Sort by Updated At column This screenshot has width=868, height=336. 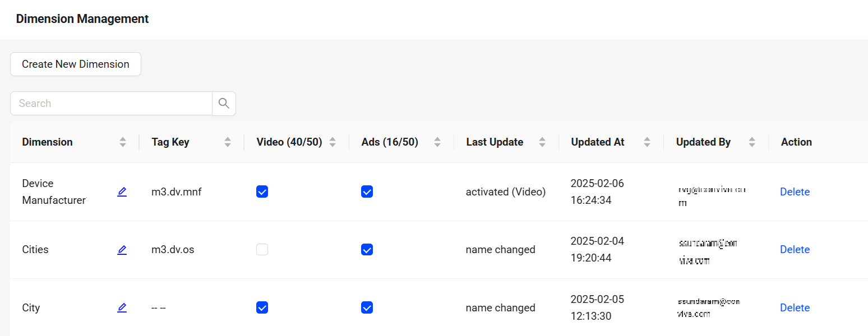click(647, 142)
